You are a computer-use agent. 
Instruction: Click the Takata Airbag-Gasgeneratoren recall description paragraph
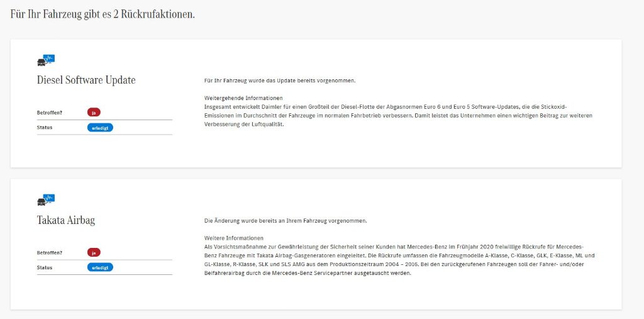click(399, 260)
